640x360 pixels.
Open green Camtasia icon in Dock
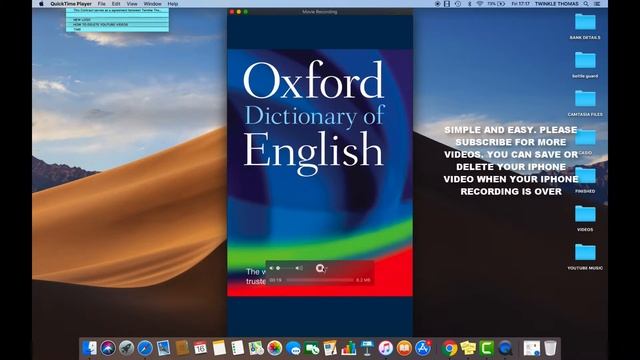click(x=487, y=348)
